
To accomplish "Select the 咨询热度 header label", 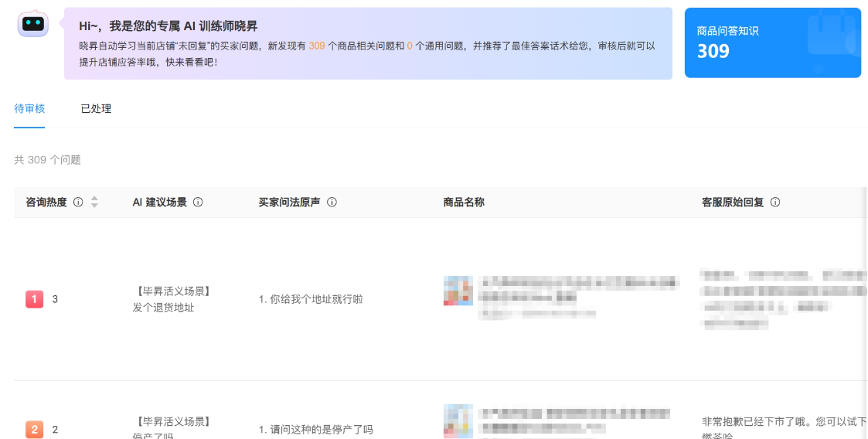I will pos(46,202).
